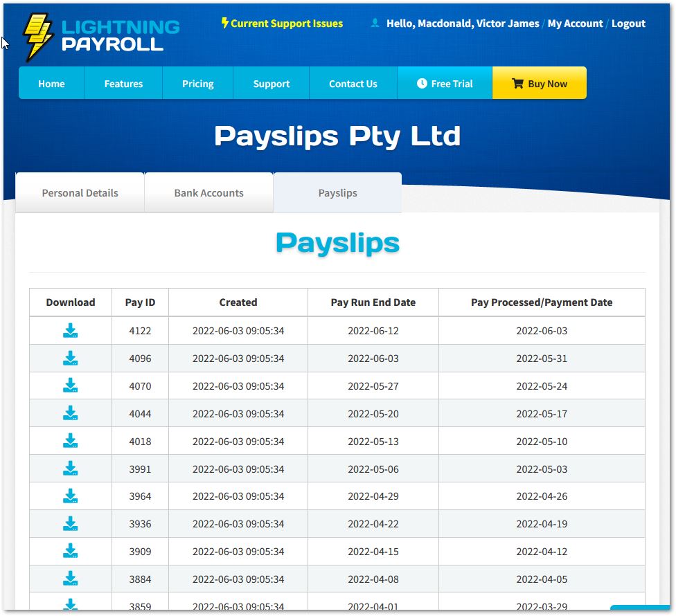The height and width of the screenshot is (616, 676).
Task: Click the blue Payslips section heading
Action: [x=337, y=243]
